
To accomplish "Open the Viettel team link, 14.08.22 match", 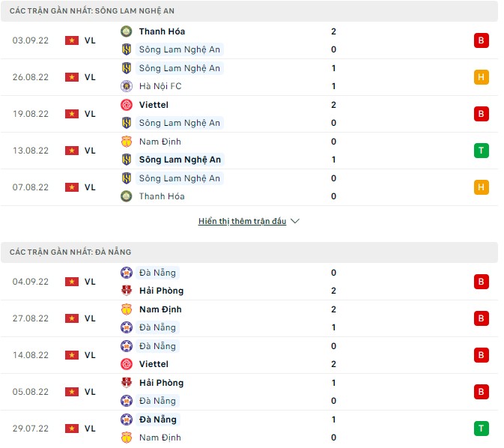I will point(154,364).
